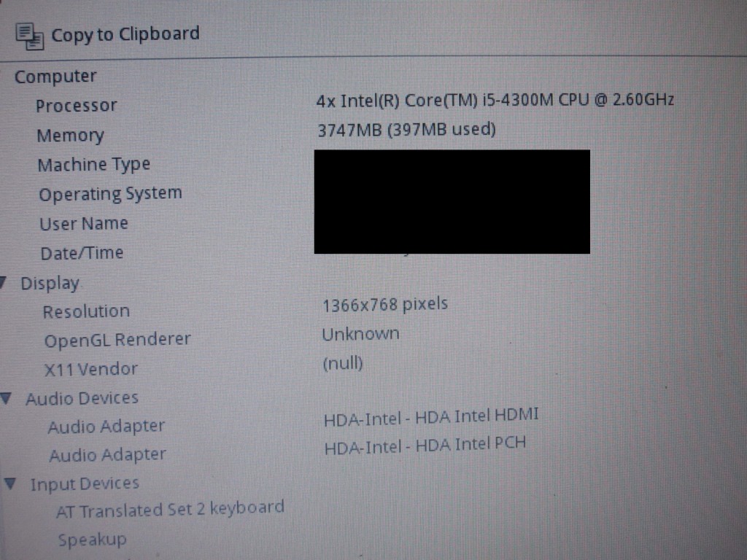This screenshot has height=560, width=747.
Task: Collapse the Input Devices section triangle
Action: tap(10, 484)
